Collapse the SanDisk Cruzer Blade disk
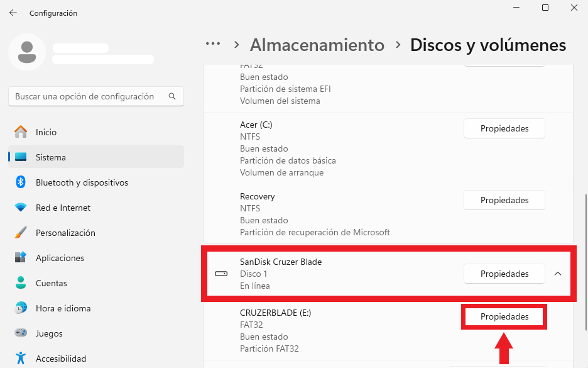Screen dimensions: 588x368 [x=558, y=274]
